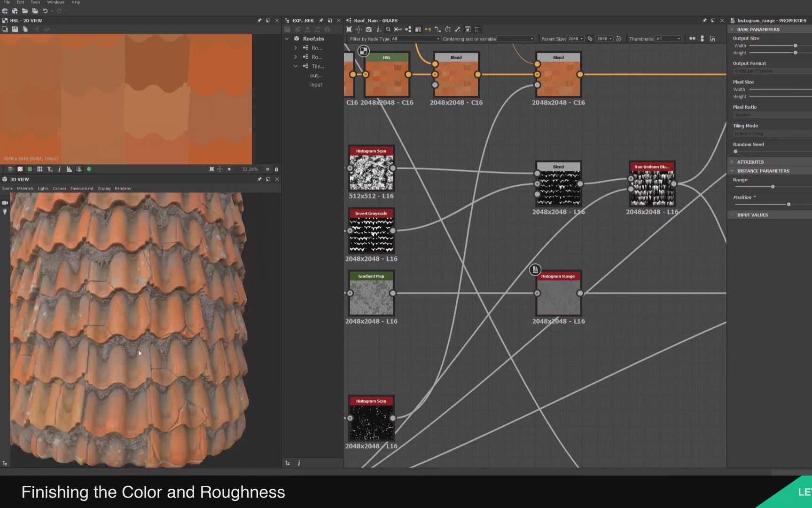Adjust the Range slider in Instance Parameters

point(773,187)
